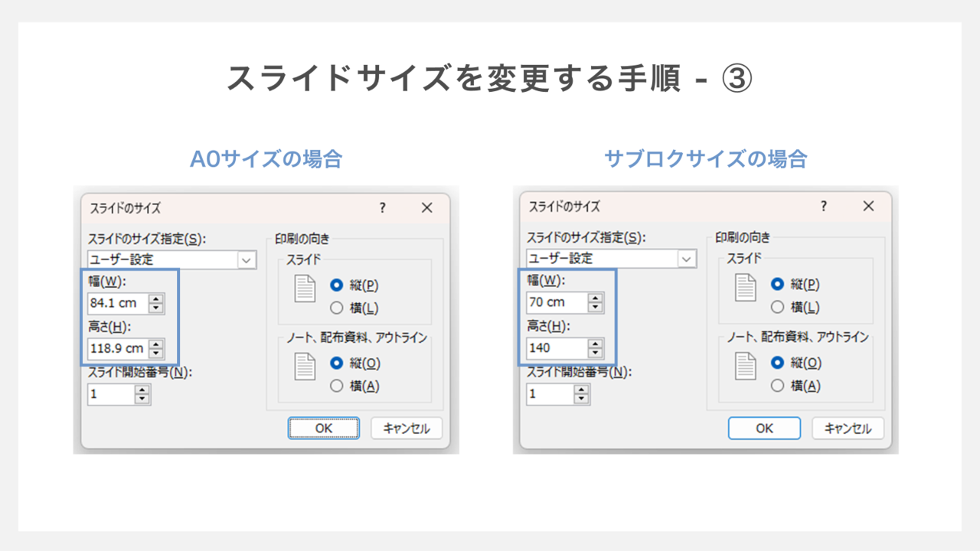The height and width of the screenshot is (551, 980).
Task: Click OK in the サブロクサイズ dialog
Action: tap(764, 428)
